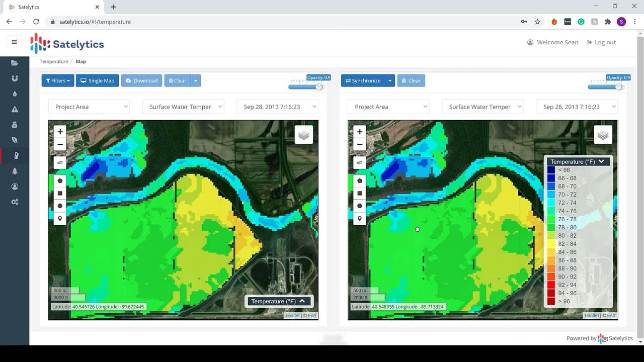
Task: Select the tree icon in sidebar
Action: [x=15, y=171]
